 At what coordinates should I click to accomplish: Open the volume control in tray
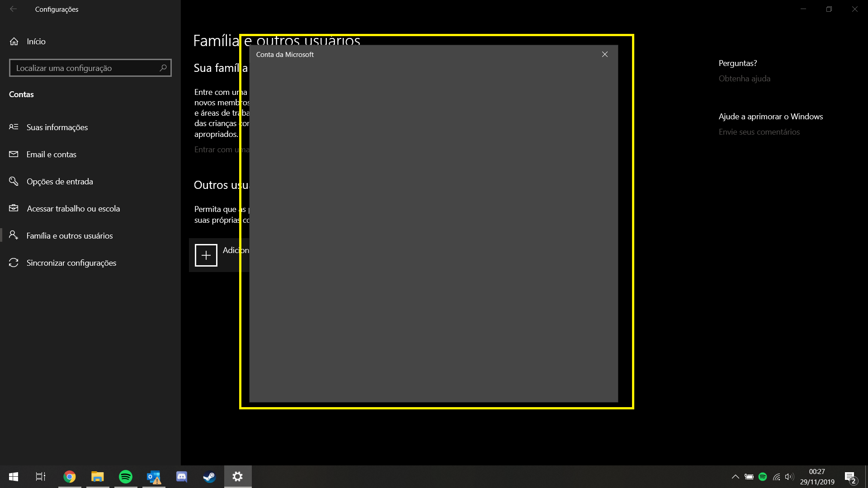tap(789, 477)
